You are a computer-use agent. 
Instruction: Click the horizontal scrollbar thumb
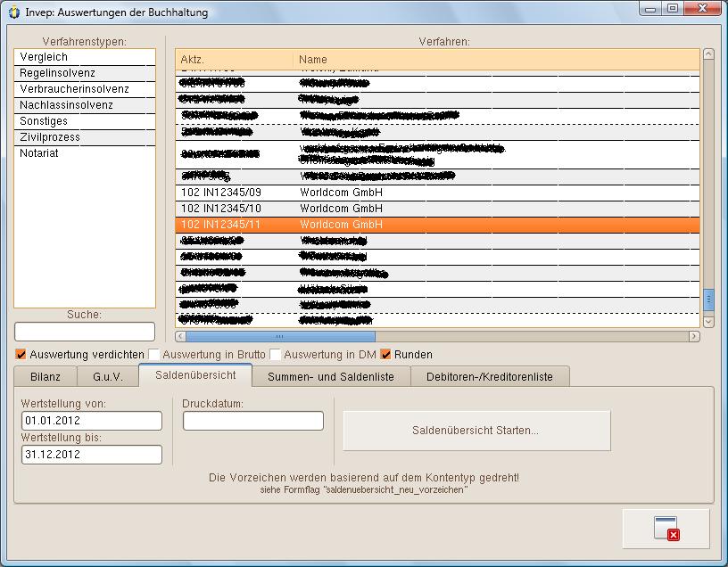pos(280,336)
